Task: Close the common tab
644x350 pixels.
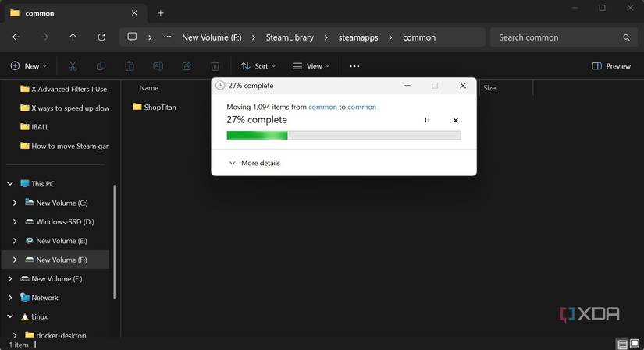Action: click(134, 13)
